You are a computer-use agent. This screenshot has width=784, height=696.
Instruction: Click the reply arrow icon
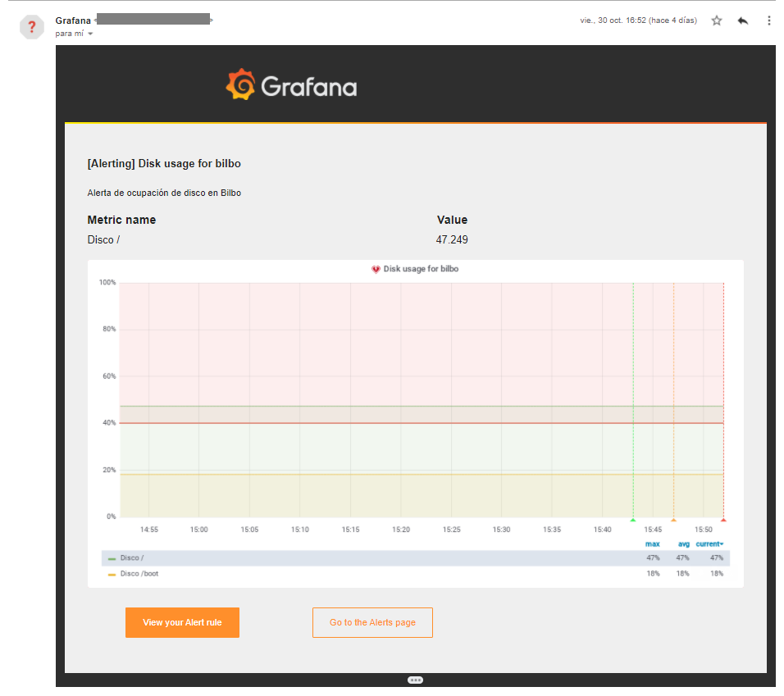point(742,20)
